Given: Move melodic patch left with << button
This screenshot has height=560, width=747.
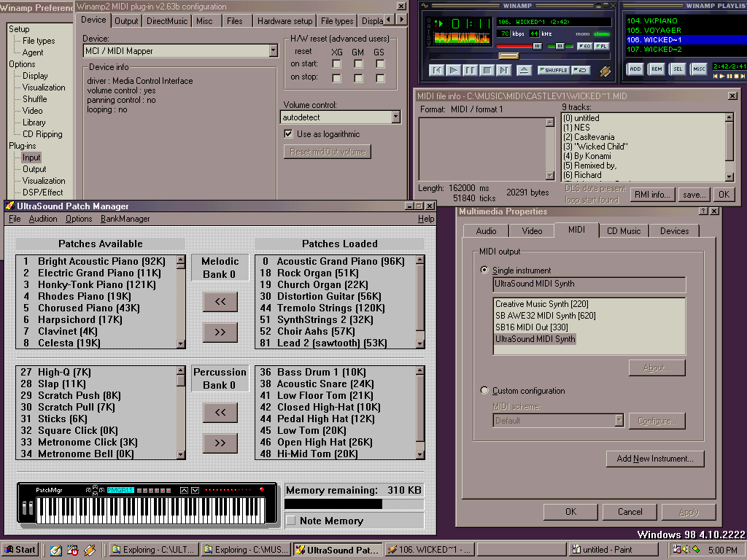Looking at the screenshot, I should pyautogui.click(x=220, y=301).
